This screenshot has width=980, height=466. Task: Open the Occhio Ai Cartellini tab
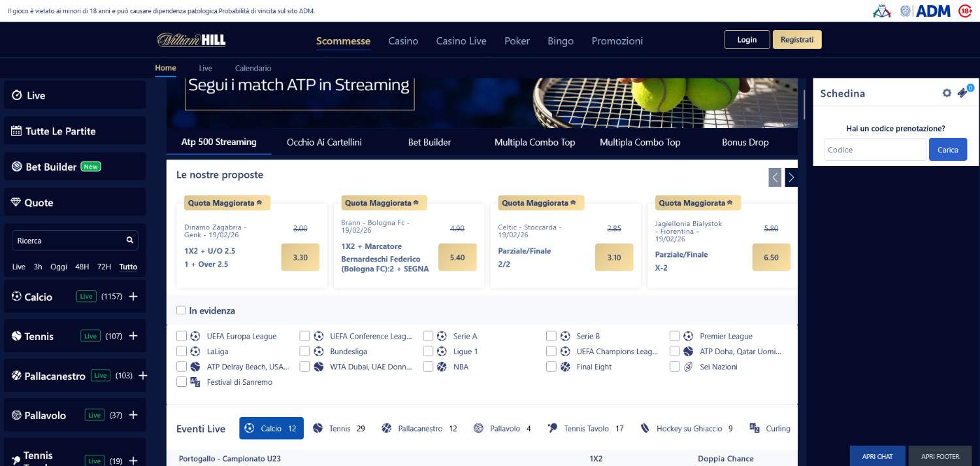pos(324,142)
